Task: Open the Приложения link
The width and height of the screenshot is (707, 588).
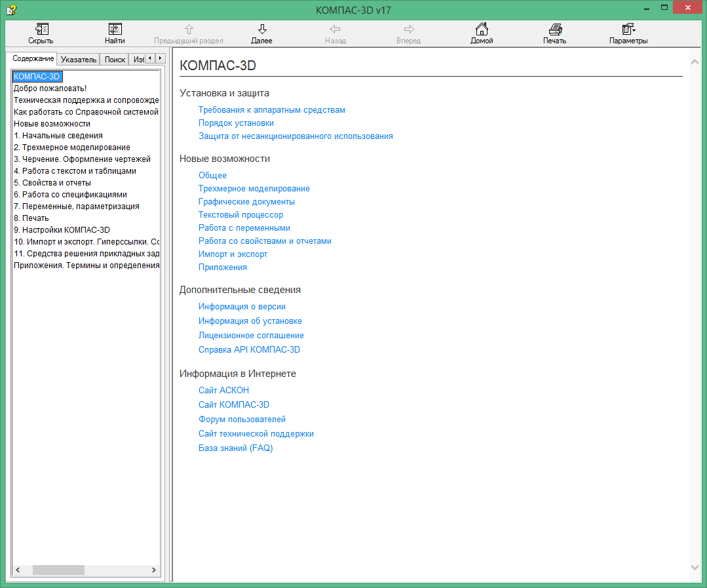Action: click(223, 267)
